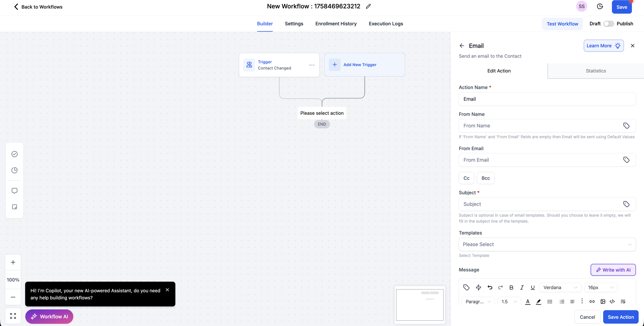
Task: Switch to the Execution Logs tab
Action: coord(386,24)
